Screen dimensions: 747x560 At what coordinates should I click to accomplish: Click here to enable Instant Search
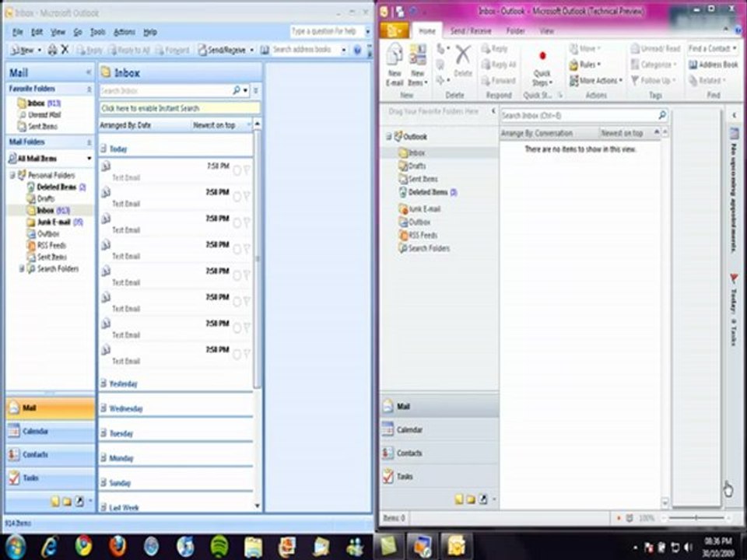click(x=180, y=108)
